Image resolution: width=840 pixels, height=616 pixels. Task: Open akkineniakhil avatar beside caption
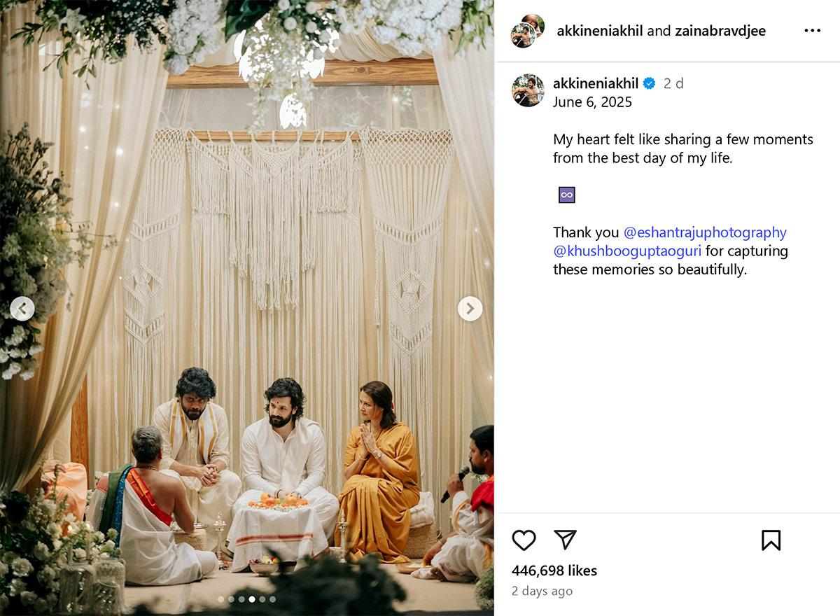(x=528, y=90)
